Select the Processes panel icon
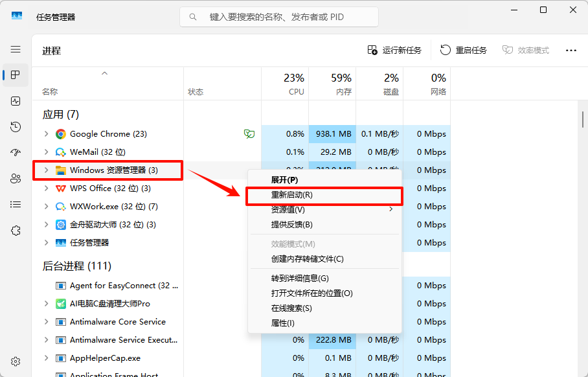Screen dimensions: 588x377 pyautogui.click(x=14, y=74)
